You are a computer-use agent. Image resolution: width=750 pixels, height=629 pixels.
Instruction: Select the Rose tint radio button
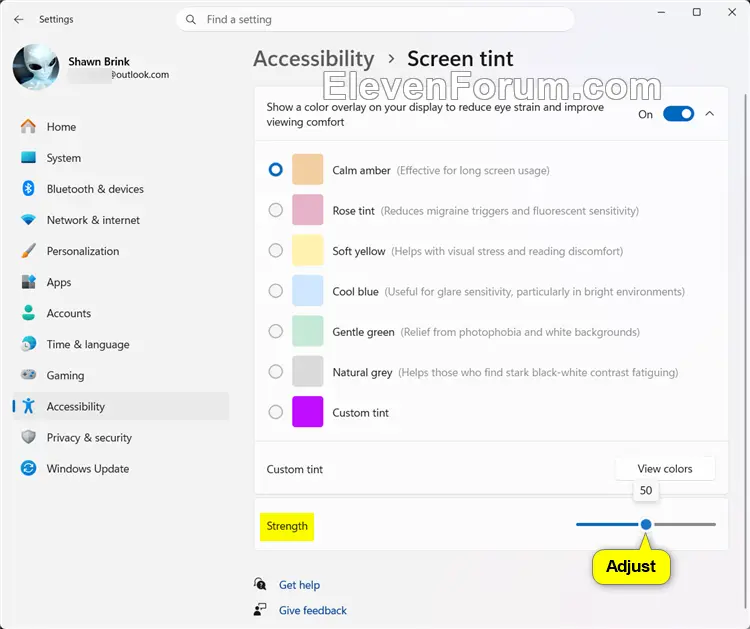tap(276, 210)
